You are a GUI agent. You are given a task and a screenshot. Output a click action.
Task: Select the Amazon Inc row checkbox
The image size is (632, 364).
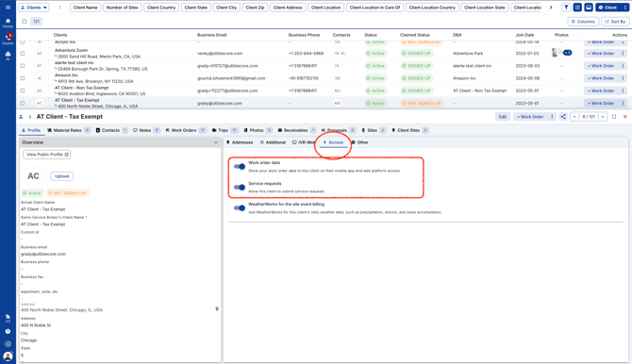(x=23, y=78)
